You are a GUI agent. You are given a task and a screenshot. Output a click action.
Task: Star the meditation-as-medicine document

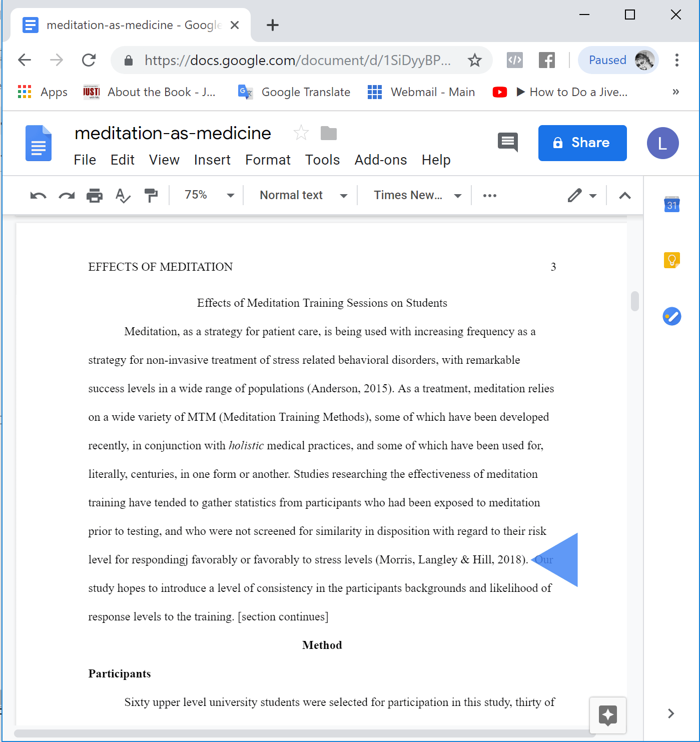click(x=301, y=133)
